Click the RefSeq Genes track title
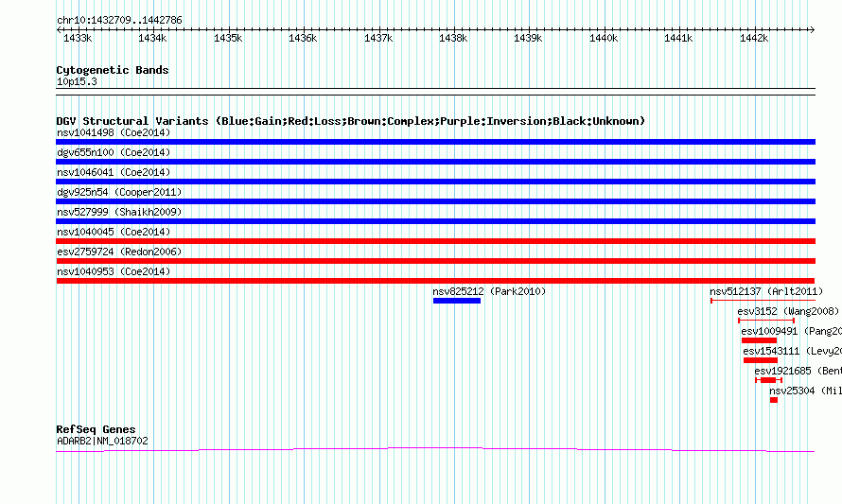Screen dimensions: 842x504 [x=96, y=429]
